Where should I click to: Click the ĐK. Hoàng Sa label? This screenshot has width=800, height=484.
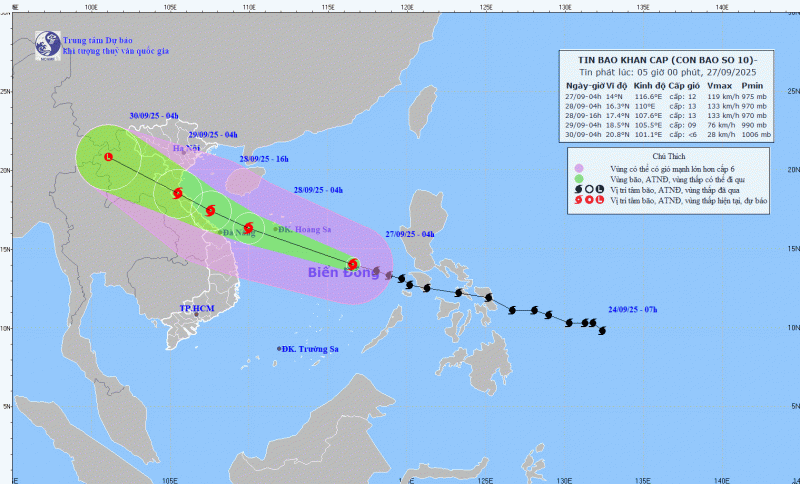(306, 229)
